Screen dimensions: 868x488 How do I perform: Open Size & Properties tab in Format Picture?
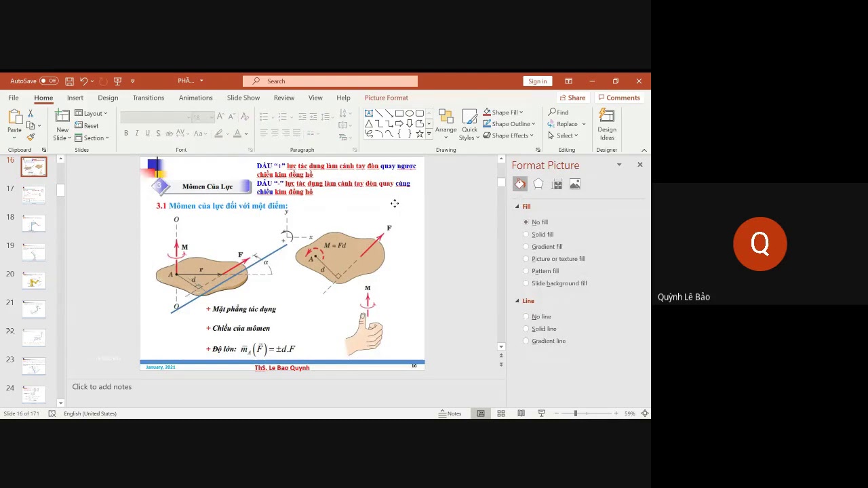(x=557, y=184)
